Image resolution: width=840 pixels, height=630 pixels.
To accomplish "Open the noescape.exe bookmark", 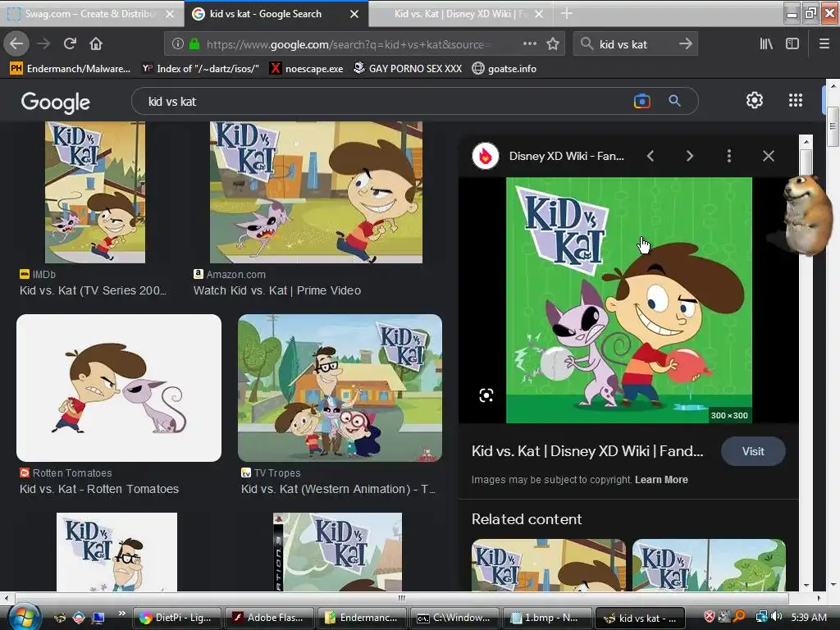I will pyautogui.click(x=307, y=69).
